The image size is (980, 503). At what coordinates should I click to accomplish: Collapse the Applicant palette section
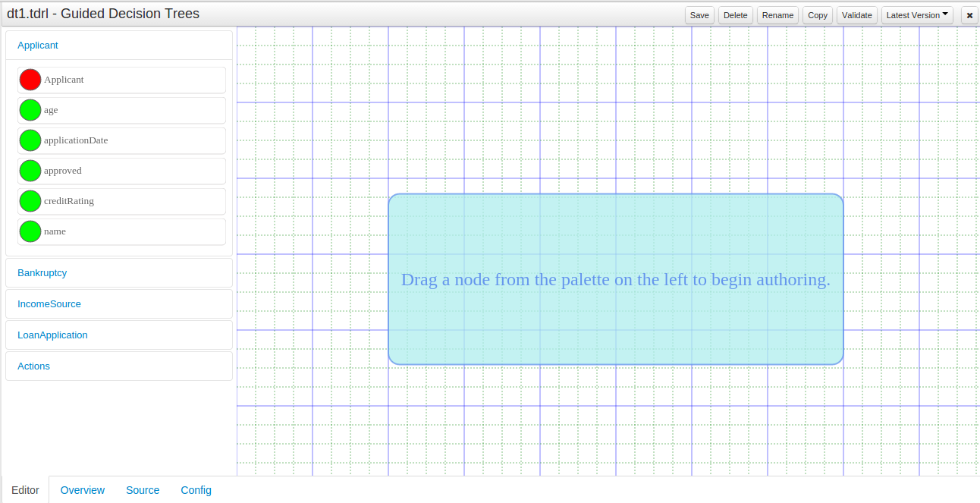38,46
